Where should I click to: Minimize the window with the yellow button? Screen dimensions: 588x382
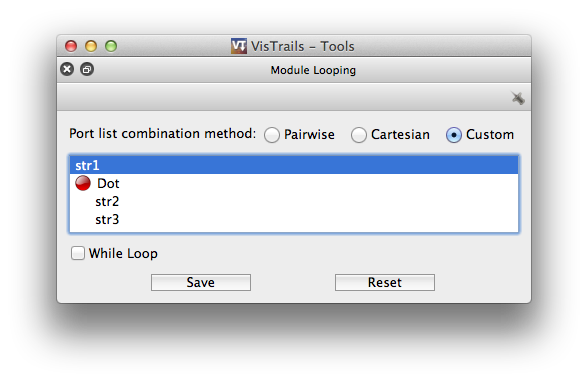[91, 46]
